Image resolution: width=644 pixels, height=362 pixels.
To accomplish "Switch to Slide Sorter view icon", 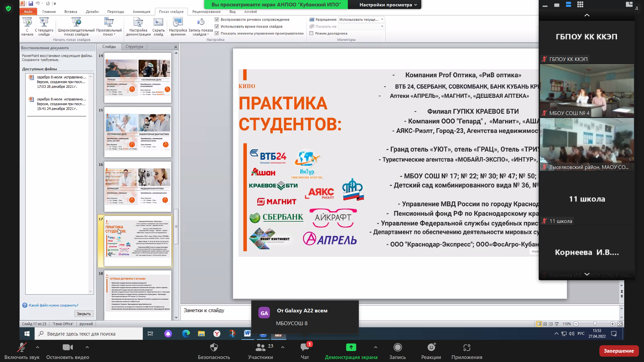I will tap(545, 324).
